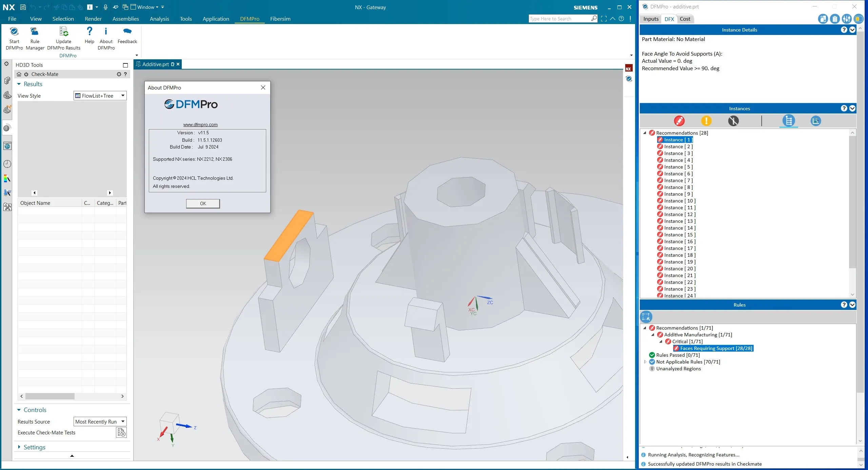Viewport: 868px width, 470px height.
Task: Click the search magnifier in command finder
Action: coord(594,19)
